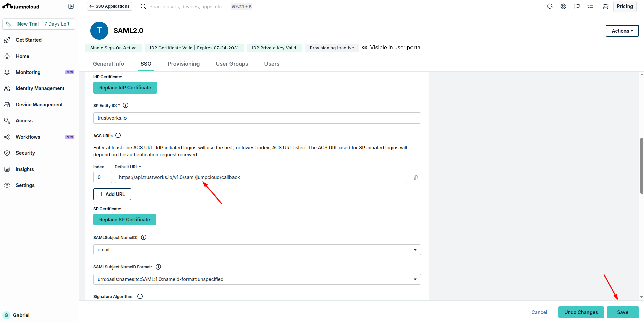The width and height of the screenshot is (644, 323).
Task: Click the search magnifier icon
Action: [143, 6]
